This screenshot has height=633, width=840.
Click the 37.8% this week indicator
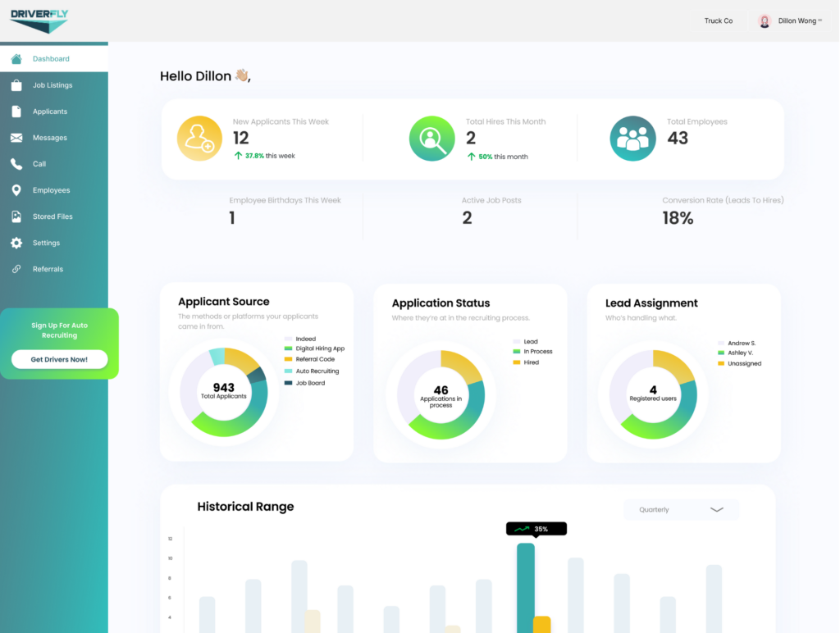pyautogui.click(x=265, y=156)
